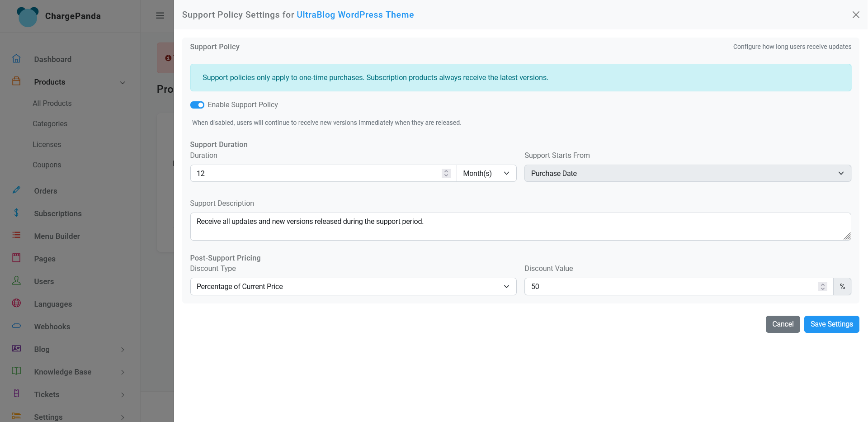Click the Discount Value stepper arrows
Image resolution: width=868 pixels, height=422 pixels.
[822, 287]
